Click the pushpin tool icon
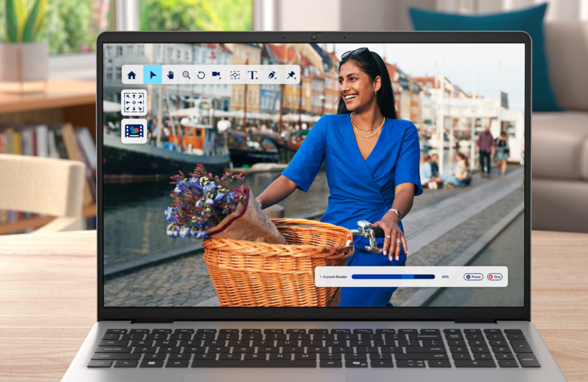The width and height of the screenshot is (588, 382). tap(291, 75)
